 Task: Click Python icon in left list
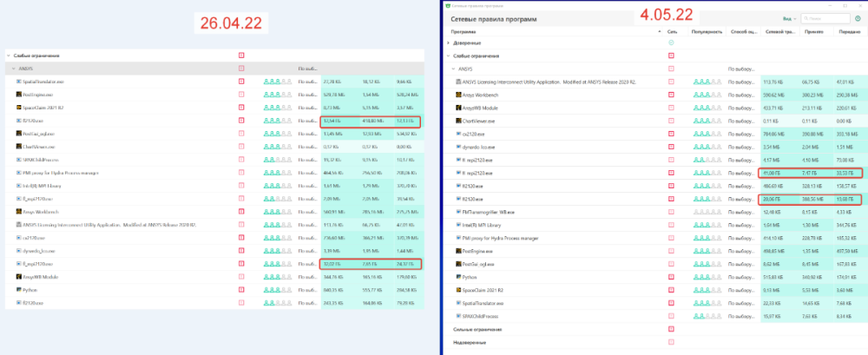click(x=19, y=290)
